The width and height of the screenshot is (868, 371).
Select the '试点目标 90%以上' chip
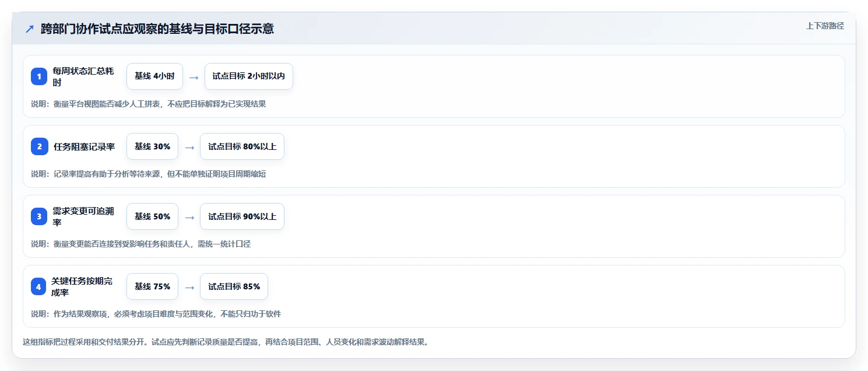(242, 216)
